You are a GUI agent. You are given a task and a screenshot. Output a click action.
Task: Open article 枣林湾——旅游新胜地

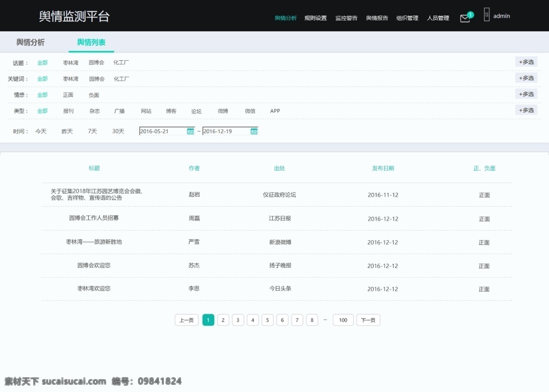pos(94,242)
